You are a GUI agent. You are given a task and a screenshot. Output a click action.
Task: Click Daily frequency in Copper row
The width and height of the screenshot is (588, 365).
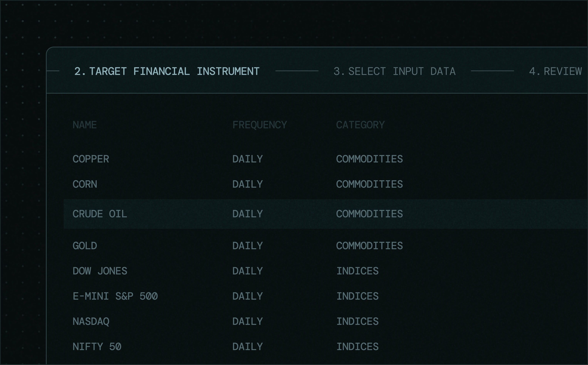[248, 159]
